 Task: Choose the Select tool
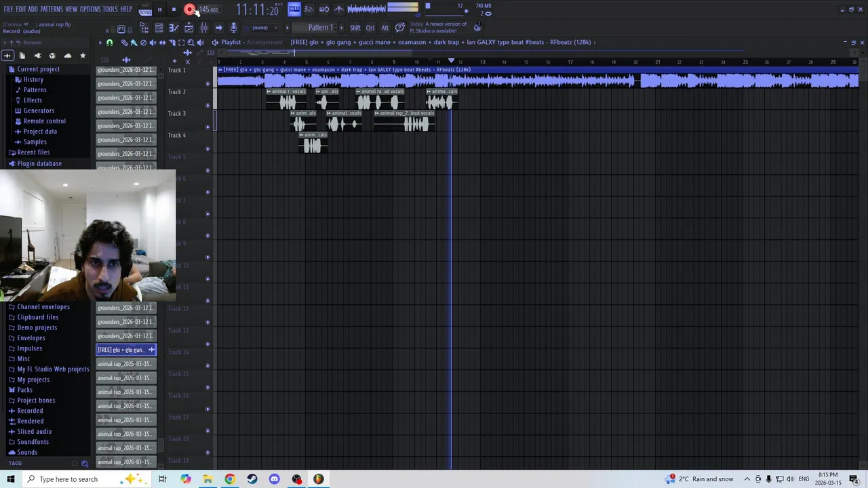[181, 43]
